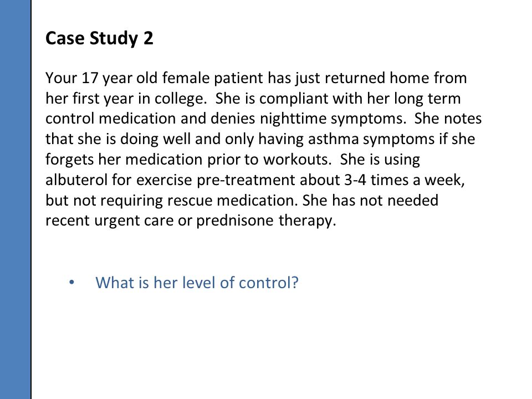Select the question "What is her level of control?"
The width and height of the screenshot is (532, 399).
[x=197, y=283]
